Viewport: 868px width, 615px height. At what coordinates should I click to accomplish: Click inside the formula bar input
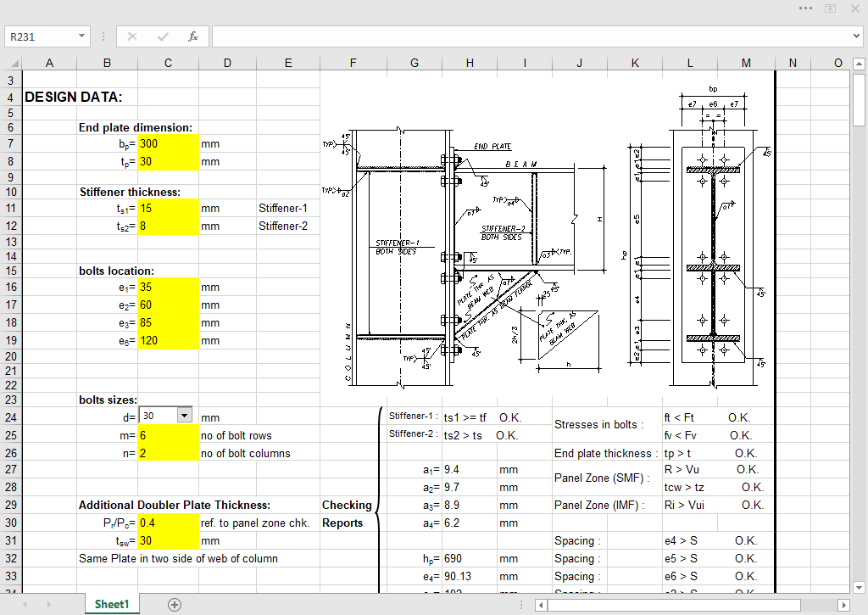[x=531, y=36]
